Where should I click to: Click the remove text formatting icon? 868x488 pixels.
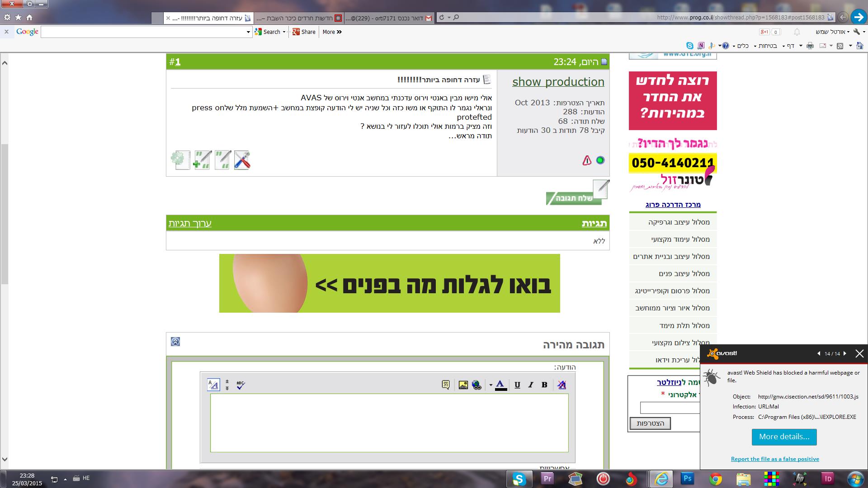pyautogui.click(x=561, y=385)
